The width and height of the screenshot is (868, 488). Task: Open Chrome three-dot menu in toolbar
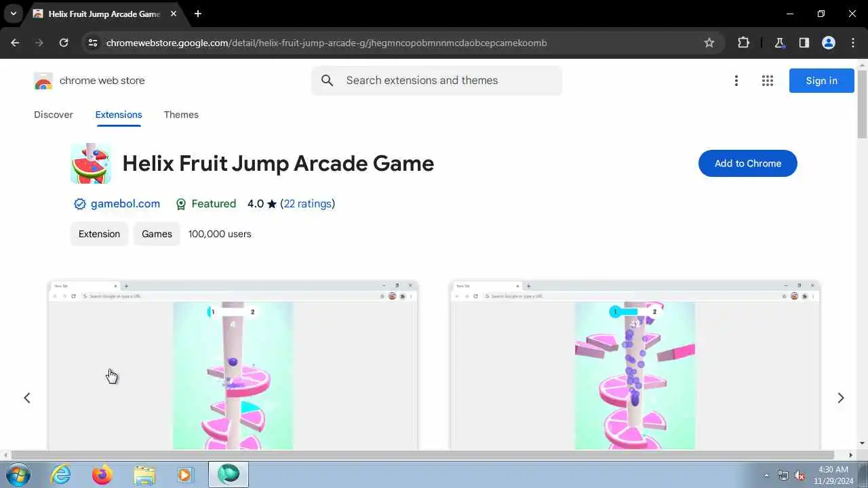852,43
